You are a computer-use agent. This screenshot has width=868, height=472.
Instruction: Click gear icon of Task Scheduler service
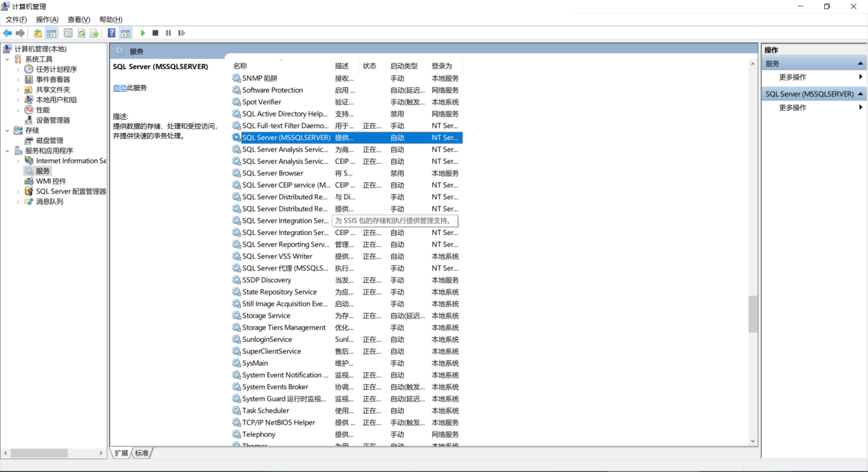click(236, 411)
